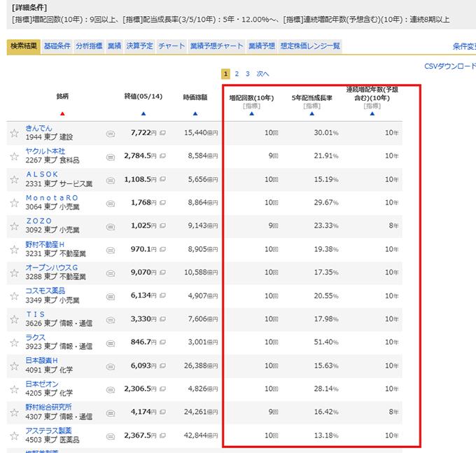Switch to the 想定株価レンジ一覧 tab
The width and height of the screenshot is (476, 453).
pos(310,46)
